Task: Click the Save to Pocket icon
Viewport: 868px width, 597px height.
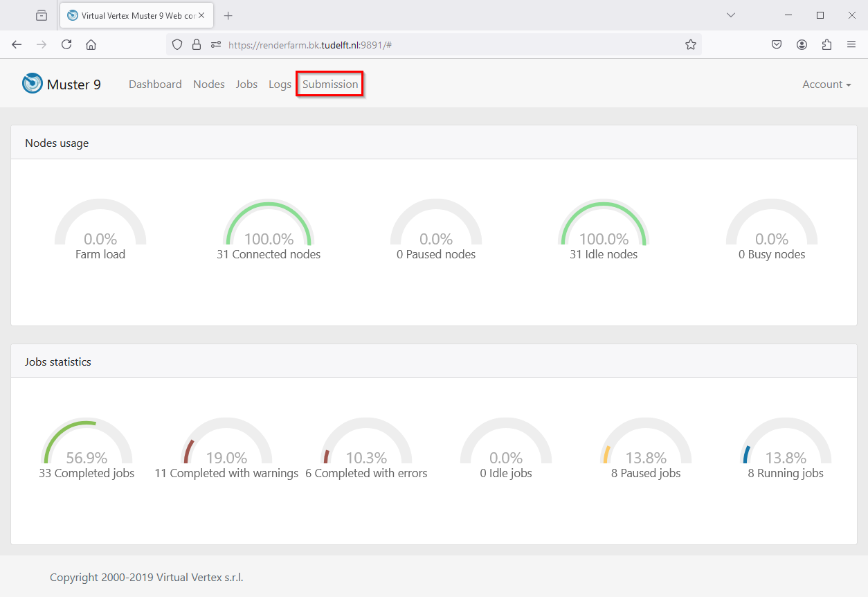Action: point(777,44)
